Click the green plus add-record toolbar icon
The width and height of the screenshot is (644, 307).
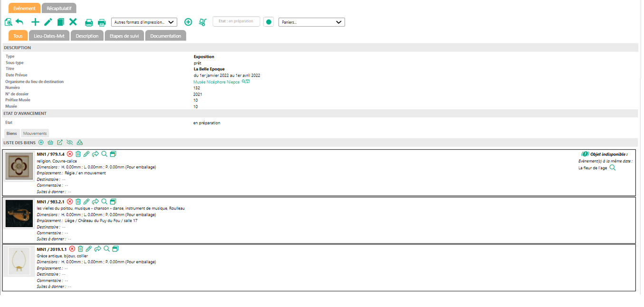click(x=35, y=22)
